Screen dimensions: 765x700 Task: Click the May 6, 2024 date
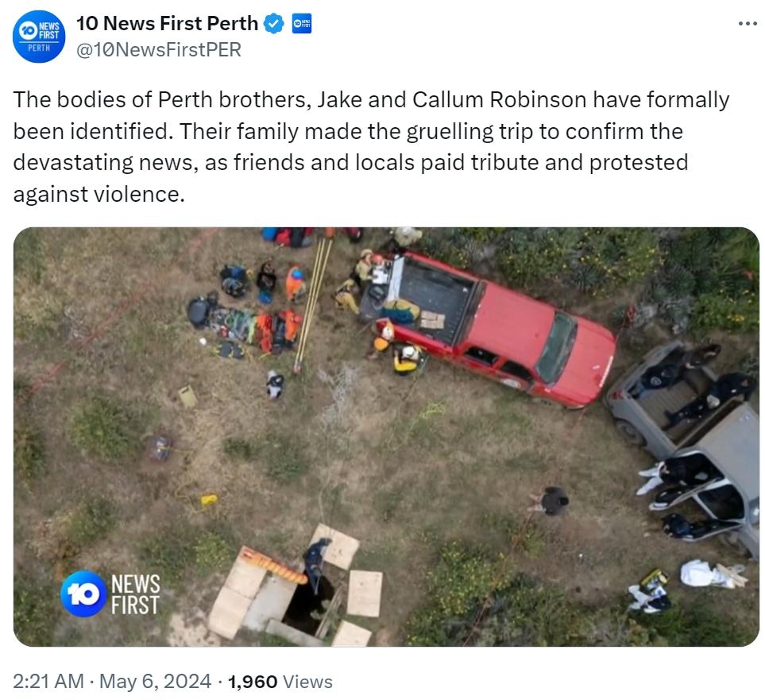tap(155, 682)
